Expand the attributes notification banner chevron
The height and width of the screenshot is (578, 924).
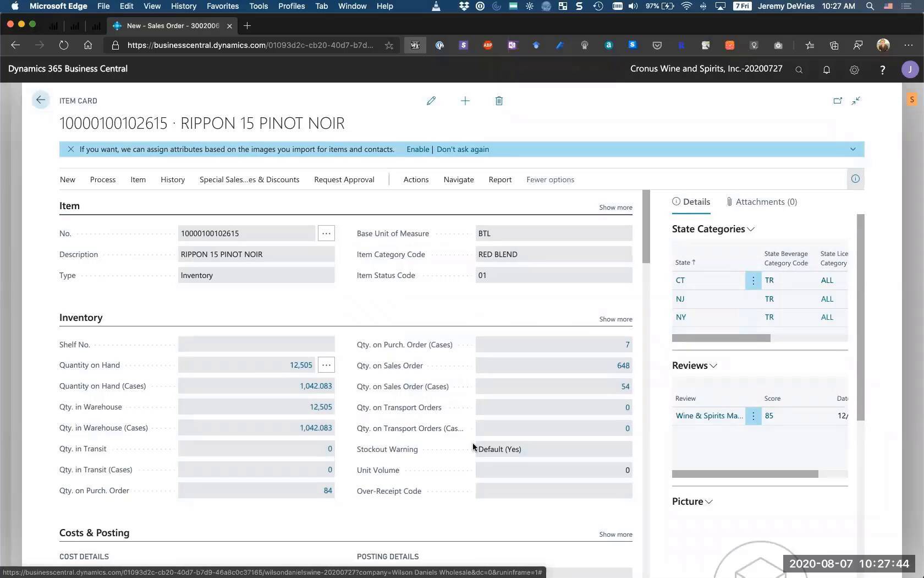[x=853, y=149]
